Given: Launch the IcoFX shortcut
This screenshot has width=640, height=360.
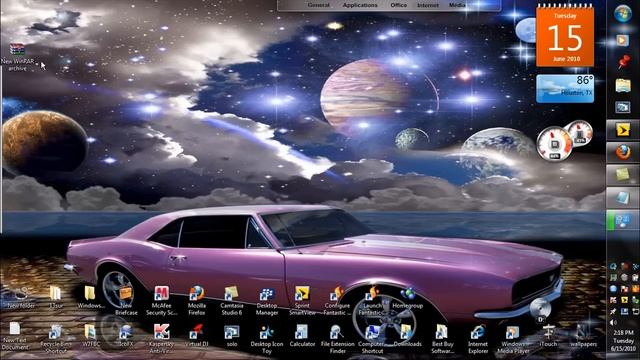Looking at the screenshot, I should [126, 336].
